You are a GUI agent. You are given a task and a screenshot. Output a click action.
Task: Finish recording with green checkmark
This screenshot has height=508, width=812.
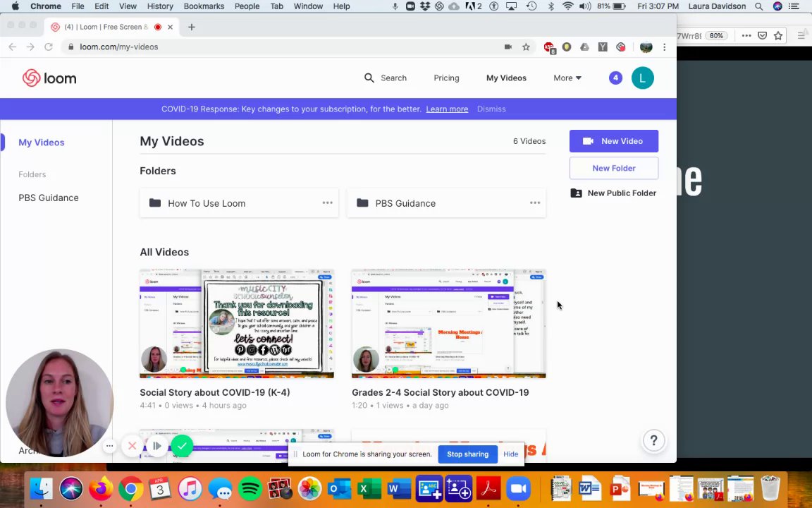(182, 446)
